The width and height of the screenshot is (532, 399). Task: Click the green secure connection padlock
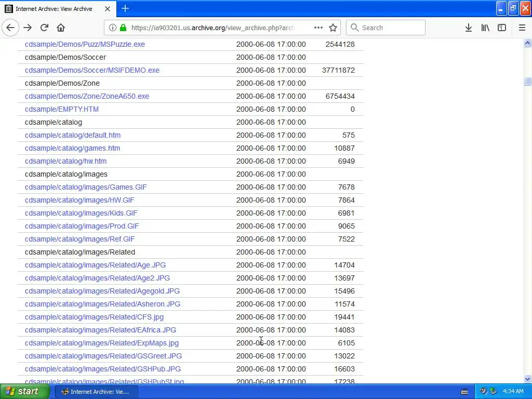[123, 28]
